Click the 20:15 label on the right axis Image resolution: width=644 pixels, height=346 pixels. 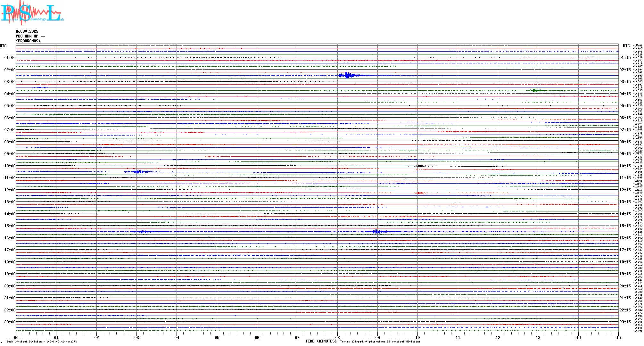625,286
